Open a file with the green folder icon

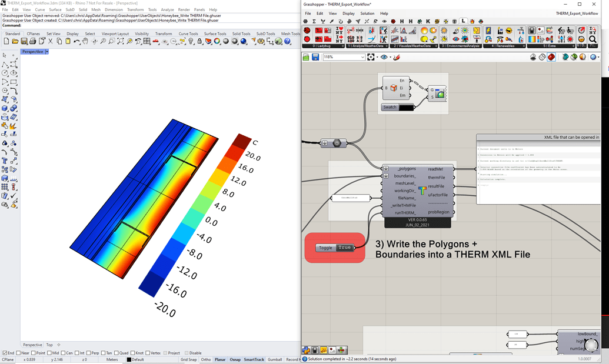pyautogui.click(x=306, y=57)
